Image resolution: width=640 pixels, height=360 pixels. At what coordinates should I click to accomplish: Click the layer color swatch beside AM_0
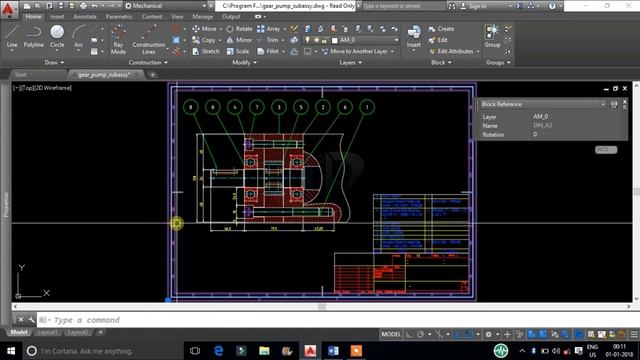(335, 40)
